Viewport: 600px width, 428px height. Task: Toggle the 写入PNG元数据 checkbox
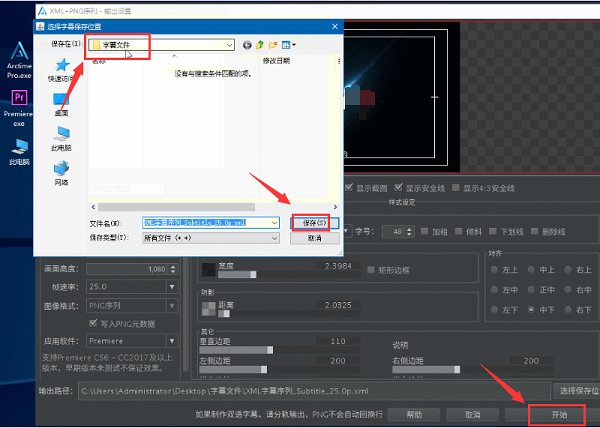click(x=93, y=323)
